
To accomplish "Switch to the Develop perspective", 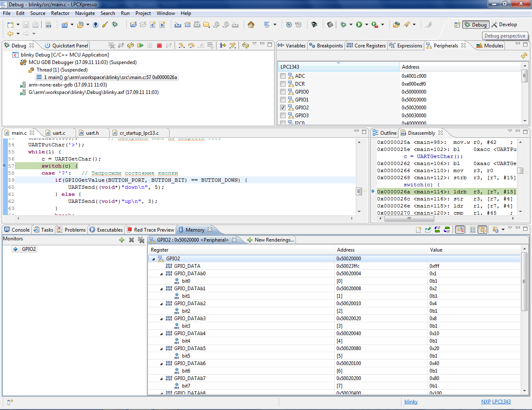I will click(504, 25).
